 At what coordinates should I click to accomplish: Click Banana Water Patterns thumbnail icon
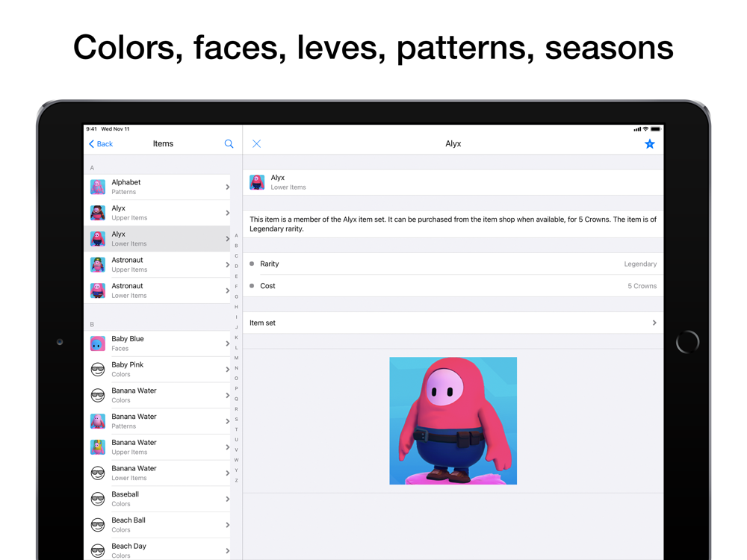tap(98, 421)
